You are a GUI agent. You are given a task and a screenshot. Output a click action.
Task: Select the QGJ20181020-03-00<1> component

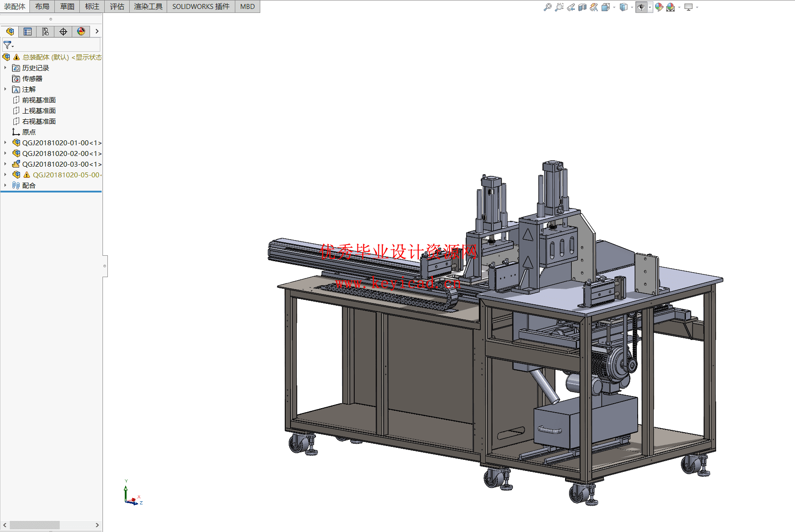(x=62, y=164)
